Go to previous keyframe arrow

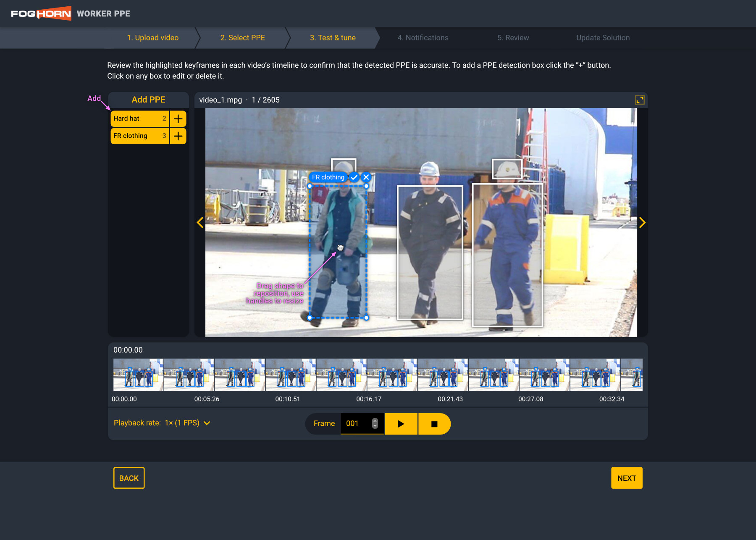pyautogui.click(x=200, y=223)
